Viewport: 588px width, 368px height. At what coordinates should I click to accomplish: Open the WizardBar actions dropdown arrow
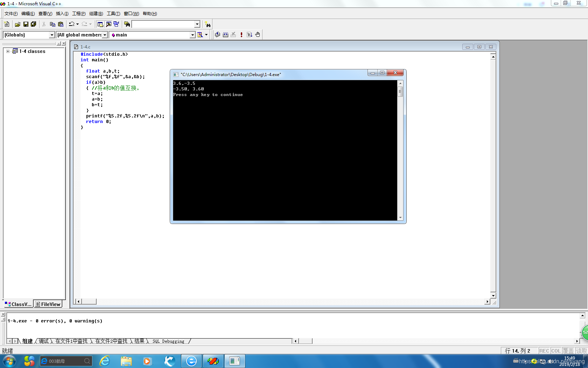(x=206, y=35)
